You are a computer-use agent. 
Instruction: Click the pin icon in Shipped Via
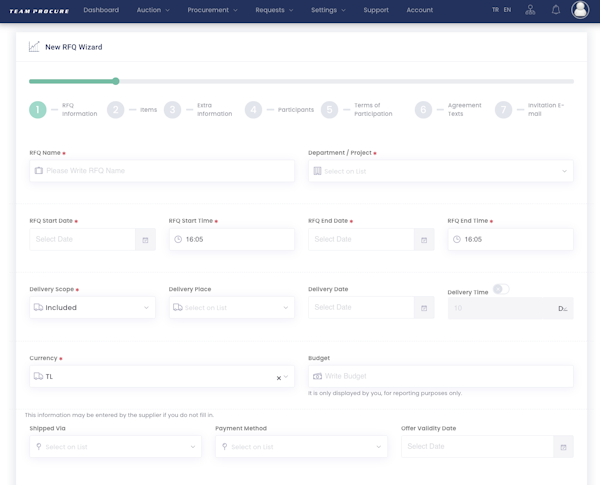click(39, 446)
